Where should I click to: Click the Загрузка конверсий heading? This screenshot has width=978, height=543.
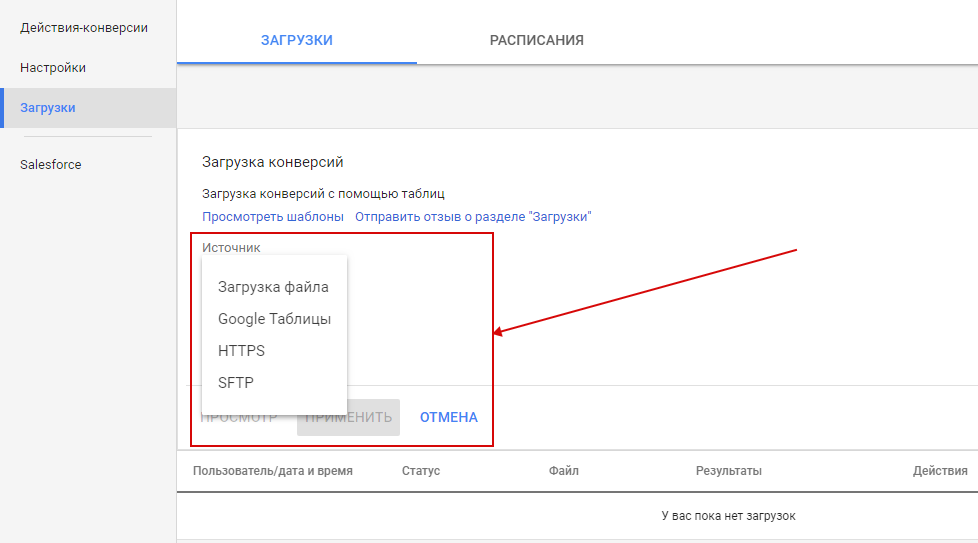click(x=273, y=162)
